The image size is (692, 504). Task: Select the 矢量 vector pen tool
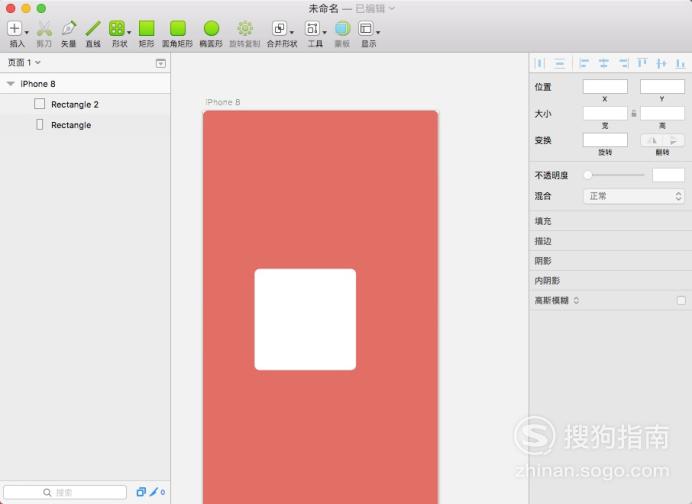(68, 28)
